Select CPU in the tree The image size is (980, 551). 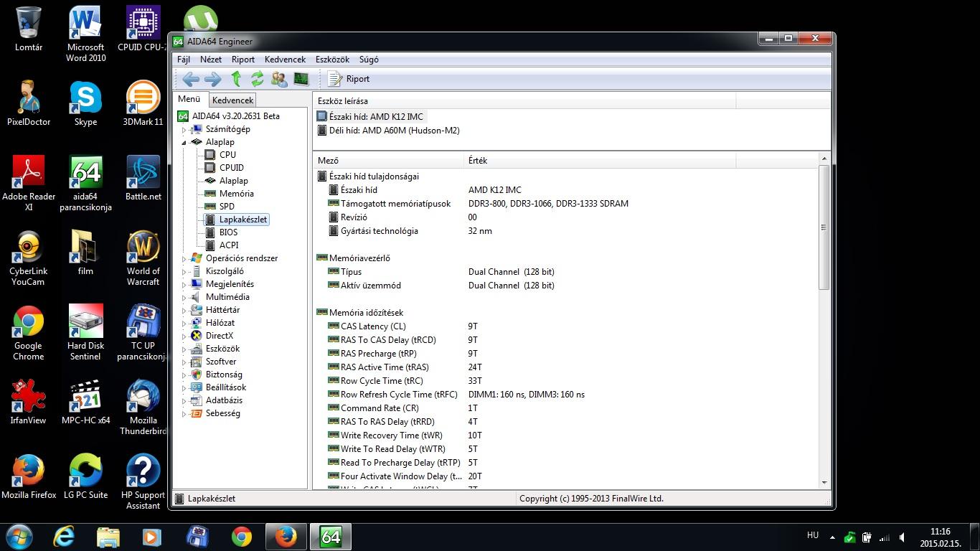pyautogui.click(x=227, y=155)
